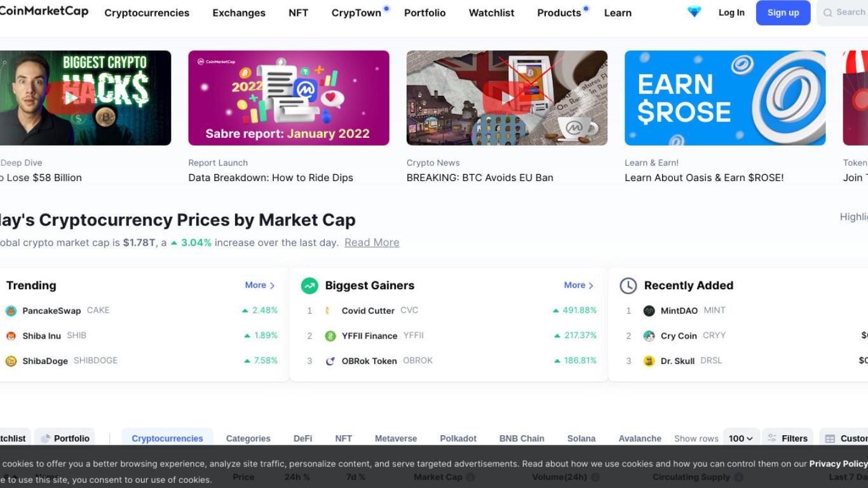The image size is (868, 488).
Task: Follow the Read More link
Action: coord(372,242)
